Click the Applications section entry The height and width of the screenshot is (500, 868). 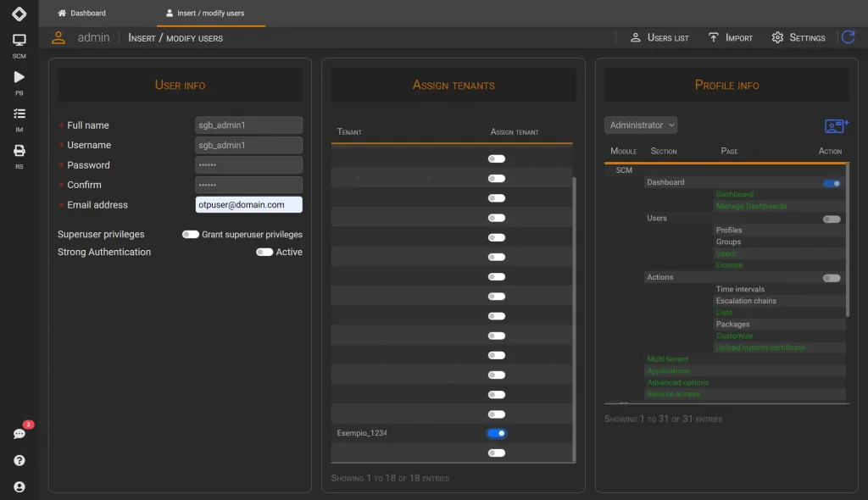[x=668, y=370]
